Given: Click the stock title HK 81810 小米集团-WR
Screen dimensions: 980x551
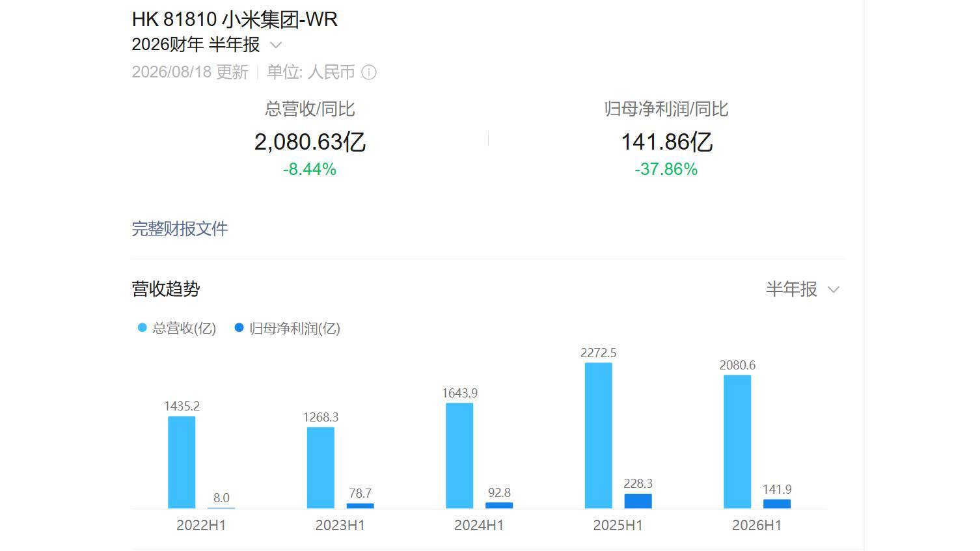Looking at the screenshot, I should pos(235,20).
